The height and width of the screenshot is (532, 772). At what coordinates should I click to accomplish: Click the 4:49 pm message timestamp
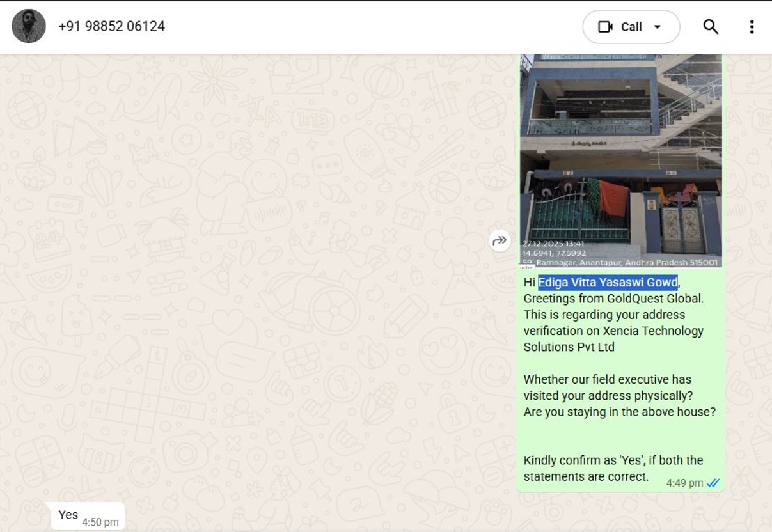684,483
